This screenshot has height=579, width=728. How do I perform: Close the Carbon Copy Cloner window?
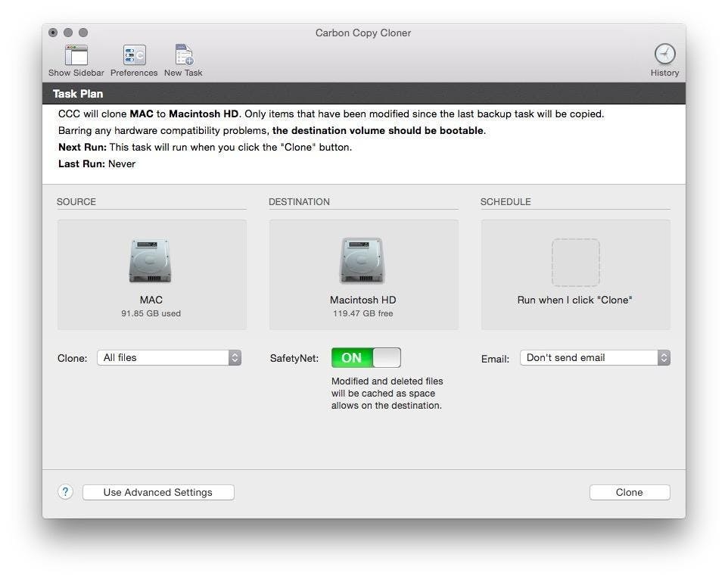coord(53,33)
